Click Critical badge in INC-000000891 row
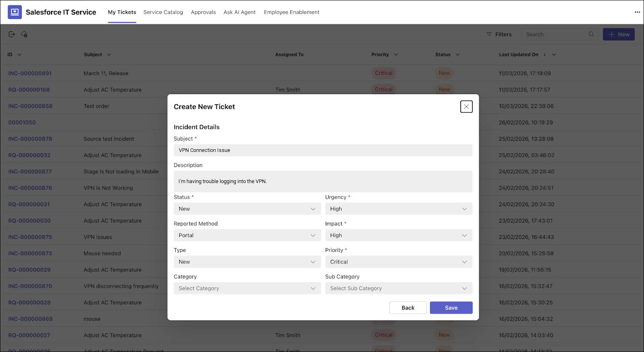The width and height of the screenshot is (644, 352). (383, 73)
